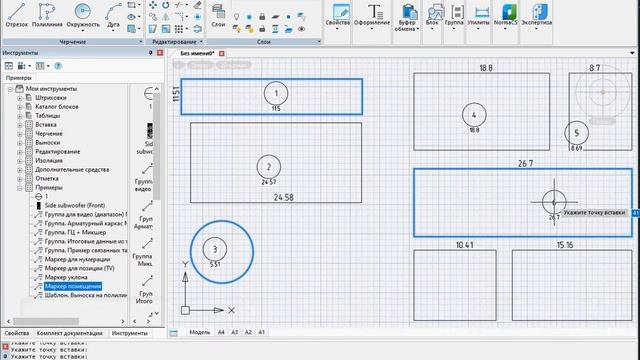Close the Без имени0 document tab
The width and height of the screenshot is (640, 360).
click(x=222, y=53)
